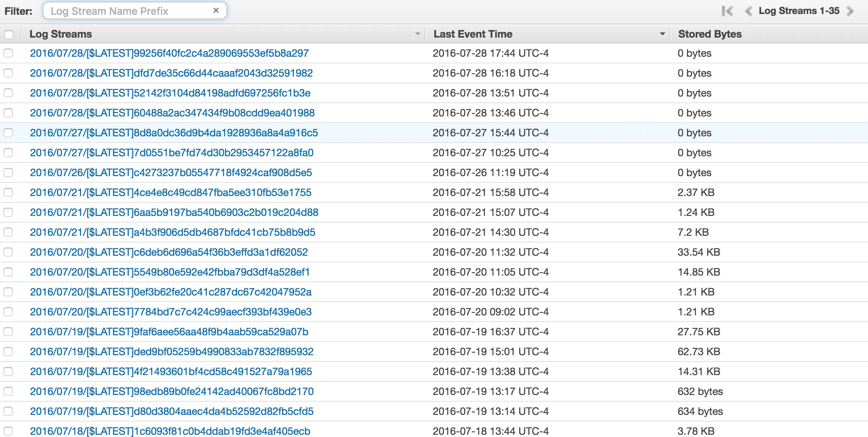
Task: Click the Last Event Time column header
Action: pyautogui.click(x=473, y=34)
